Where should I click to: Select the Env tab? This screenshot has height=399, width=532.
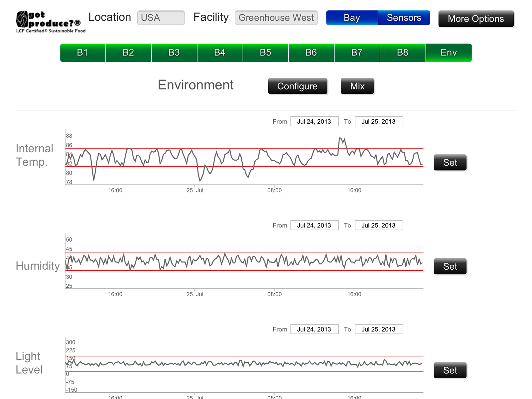coord(449,53)
